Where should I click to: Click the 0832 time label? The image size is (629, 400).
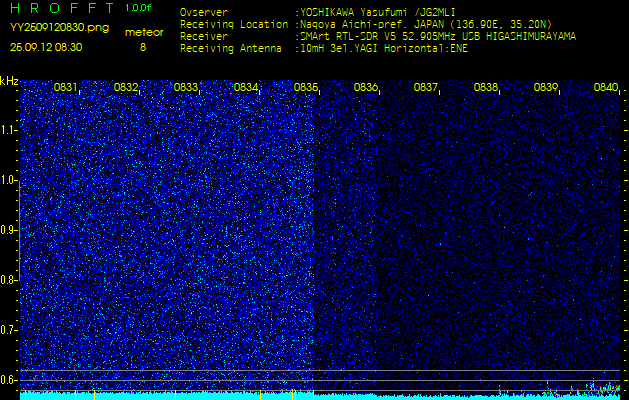coord(126,87)
